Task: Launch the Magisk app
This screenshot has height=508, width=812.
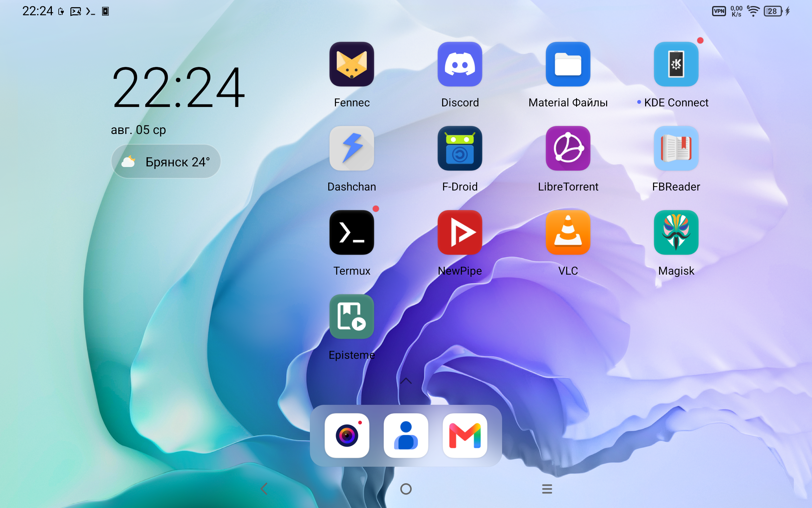Action: pos(676,232)
